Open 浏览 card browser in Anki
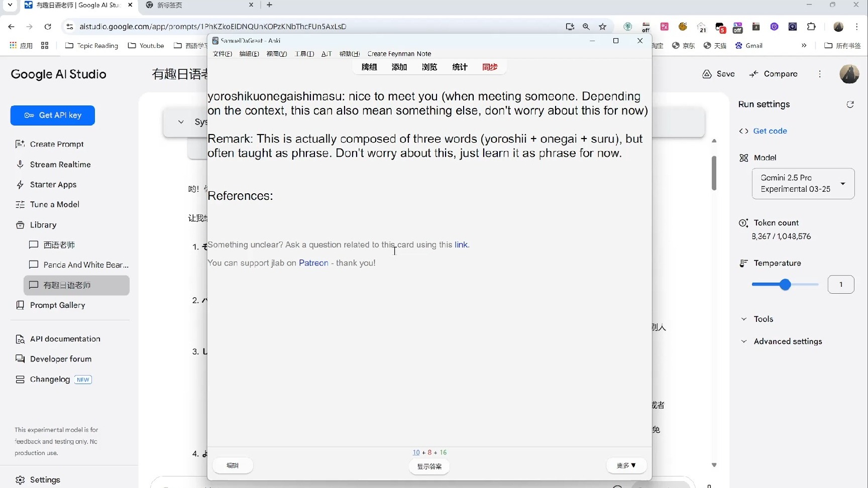868x488 pixels. (429, 67)
